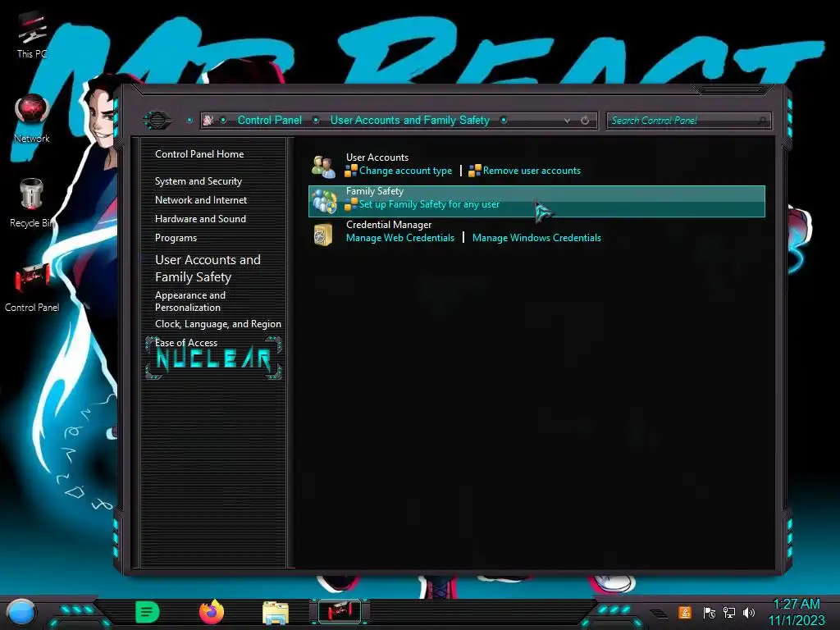Viewport: 840px width, 630px height.
Task: Open the Action Center flag tray icon
Action: [710, 612]
